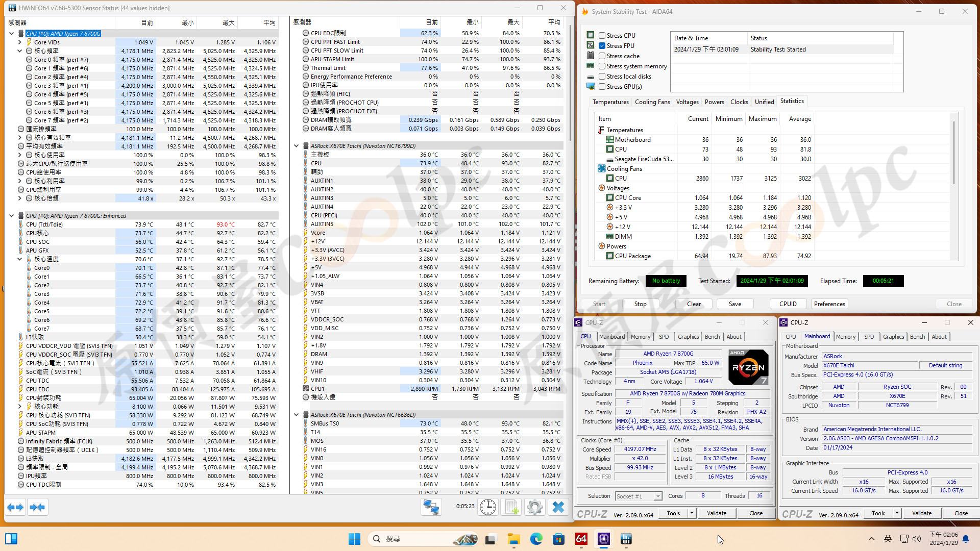Click volume icon in system tray
The width and height of the screenshot is (980, 551).
917,539
